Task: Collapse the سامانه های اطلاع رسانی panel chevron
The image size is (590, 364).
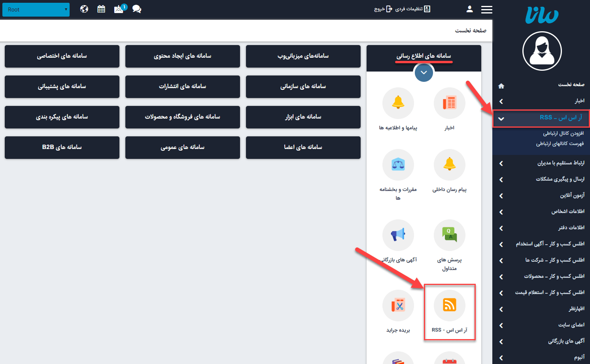Action: coord(424,72)
